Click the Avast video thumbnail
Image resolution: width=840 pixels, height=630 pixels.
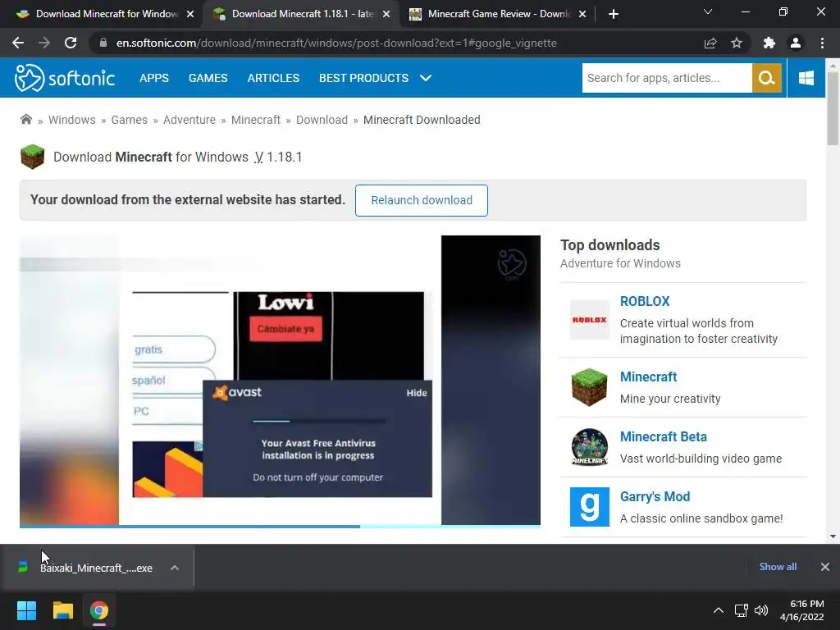pos(280,380)
